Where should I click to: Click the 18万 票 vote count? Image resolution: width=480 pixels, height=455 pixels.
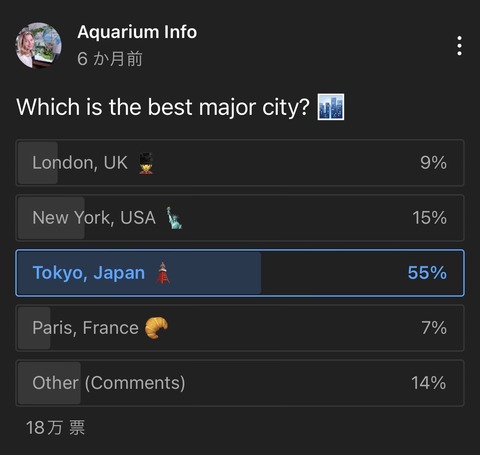point(56,427)
